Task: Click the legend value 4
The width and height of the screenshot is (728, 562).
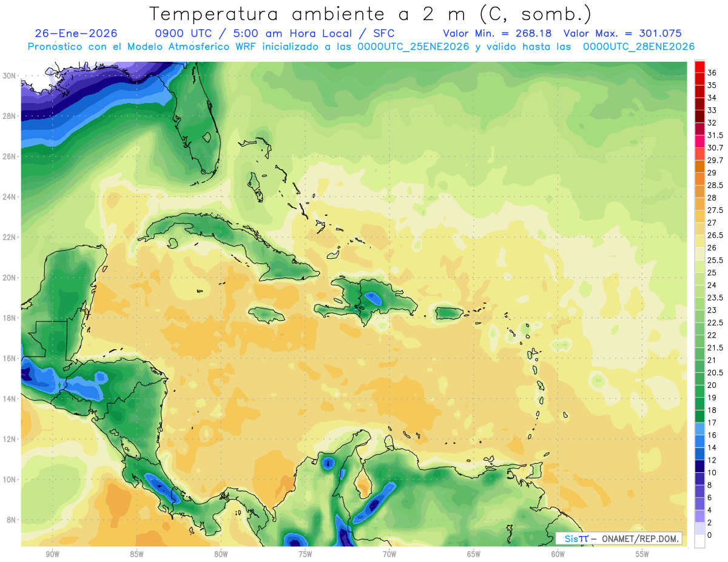Action: coord(710,510)
